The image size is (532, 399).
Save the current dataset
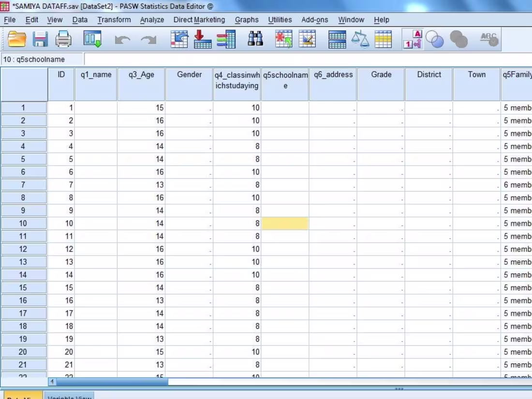41,39
